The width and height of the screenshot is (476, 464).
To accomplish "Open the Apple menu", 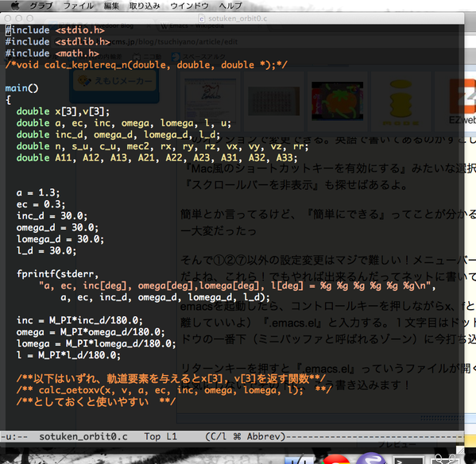I will point(15,5).
